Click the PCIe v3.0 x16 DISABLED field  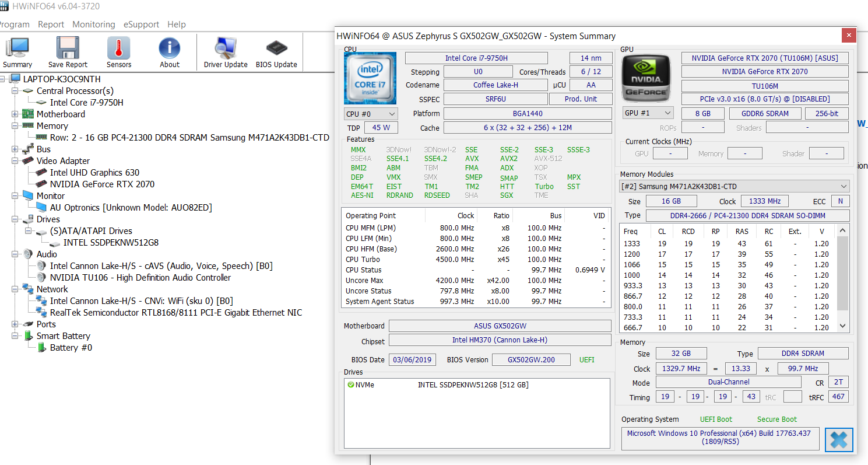pos(764,99)
